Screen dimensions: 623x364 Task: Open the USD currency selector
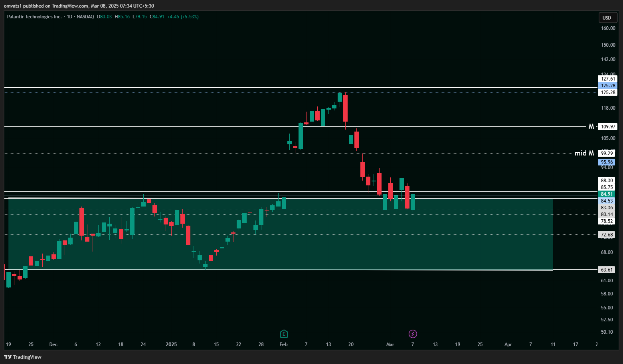click(x=607, y=18)
